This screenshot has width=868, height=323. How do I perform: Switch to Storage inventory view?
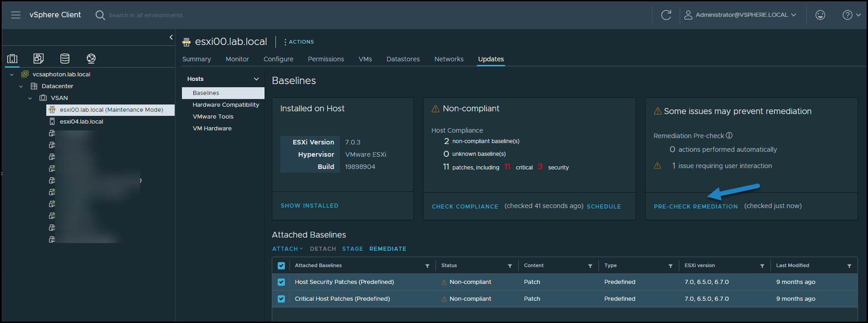(65, 58)
